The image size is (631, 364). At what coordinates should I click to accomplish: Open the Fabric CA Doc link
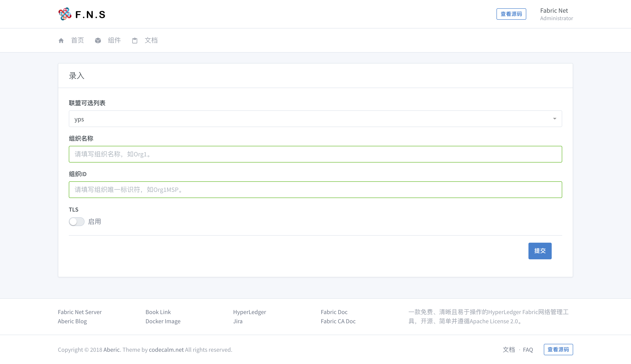[x=338, y=321]
